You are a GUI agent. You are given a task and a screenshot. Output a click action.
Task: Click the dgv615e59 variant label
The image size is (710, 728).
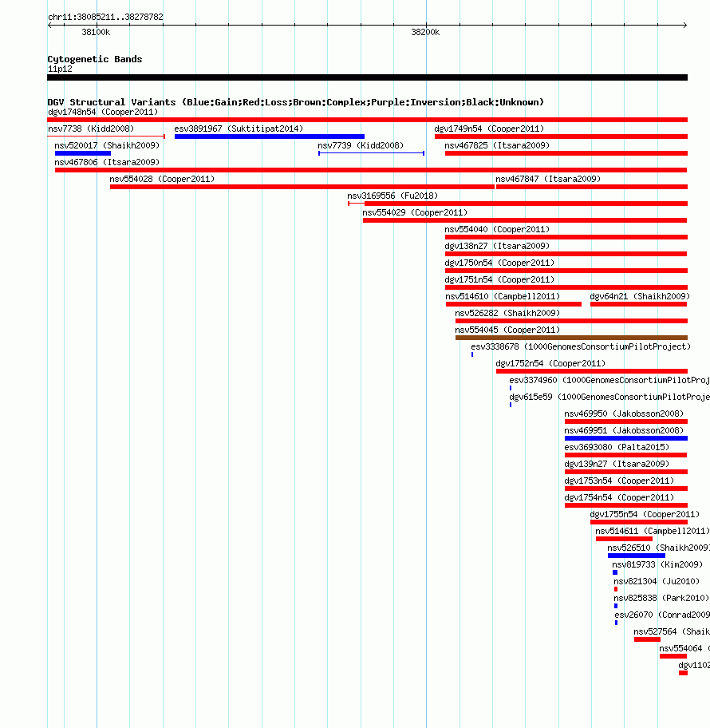(x=609, y=397)
